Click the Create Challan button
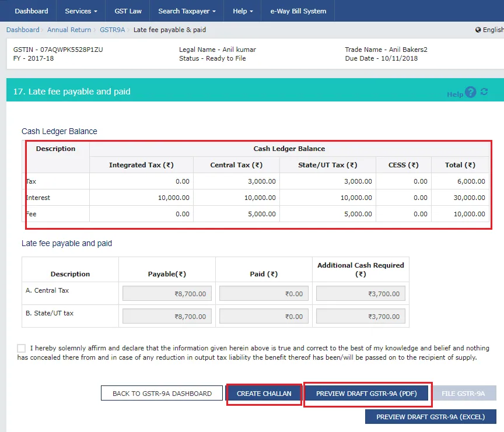Image resolution: width=504 pixels, height=432 pixels. coord(264,394)
